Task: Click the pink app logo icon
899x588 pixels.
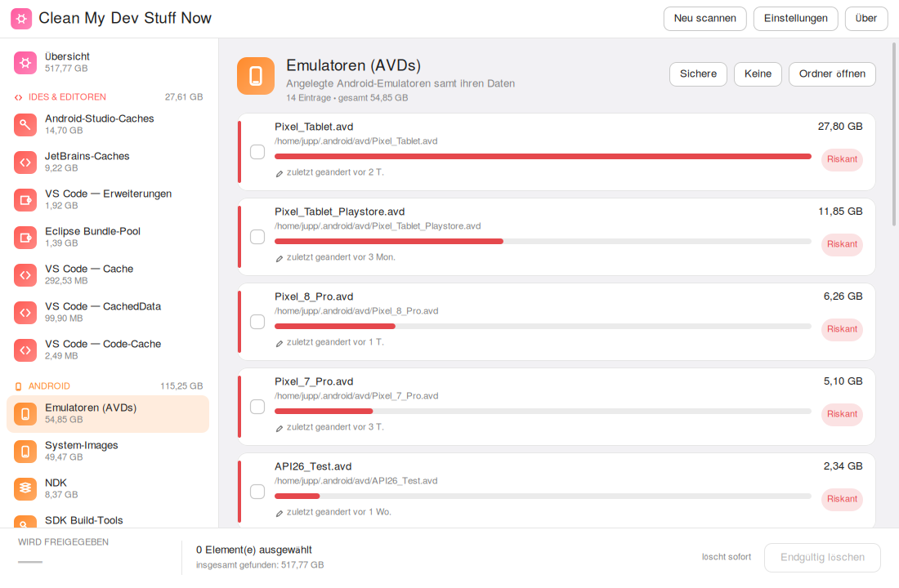Action: pyautogui.click(x=21, y=18)
